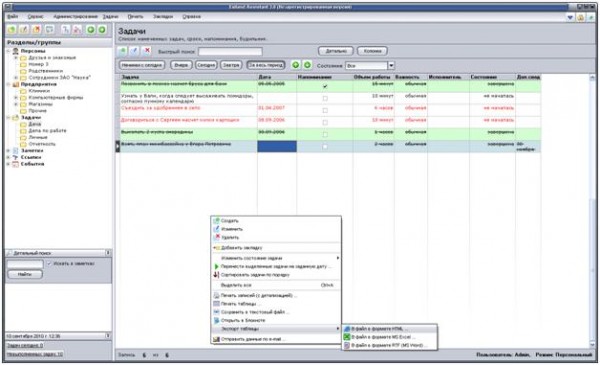Click the Детально button
This screenshot has width=600, height=365.
point(336,51)
